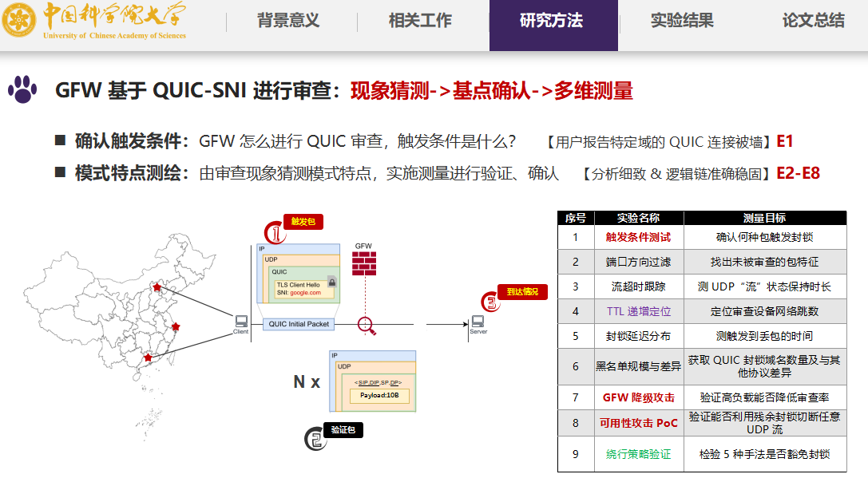Click 检验 5 种手法是否豁免封锁 cell
The image size is (868, 478).
[x=765, y=454]
